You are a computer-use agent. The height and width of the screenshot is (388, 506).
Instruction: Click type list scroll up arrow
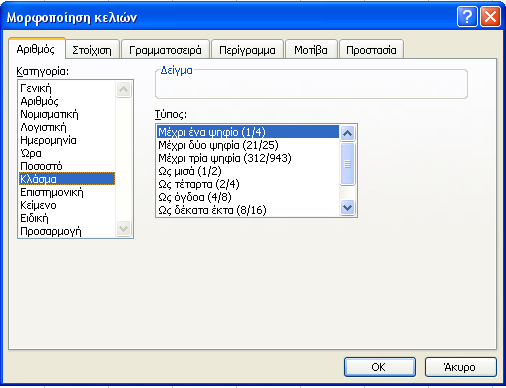click(x=347, y=134)
